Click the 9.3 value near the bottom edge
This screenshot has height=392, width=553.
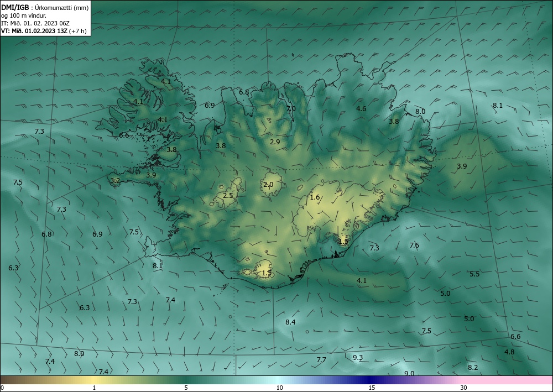click(x=358, y=358)
